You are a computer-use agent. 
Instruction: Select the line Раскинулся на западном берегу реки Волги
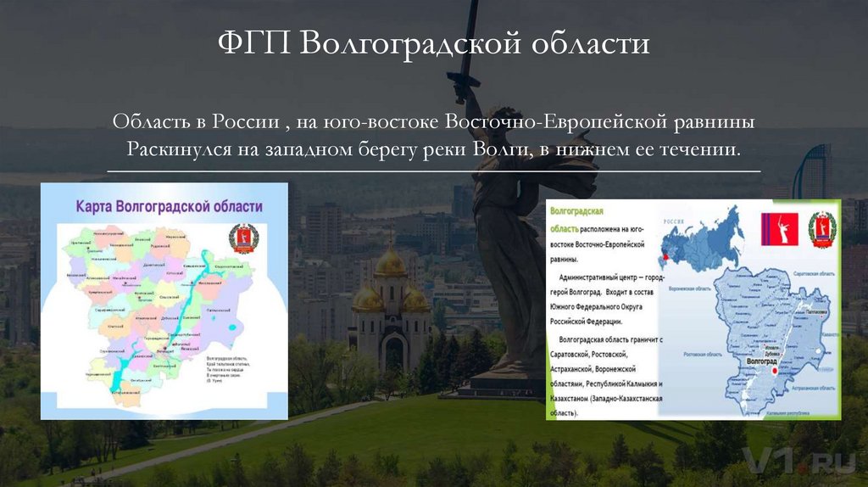click(x=433, y=149)
